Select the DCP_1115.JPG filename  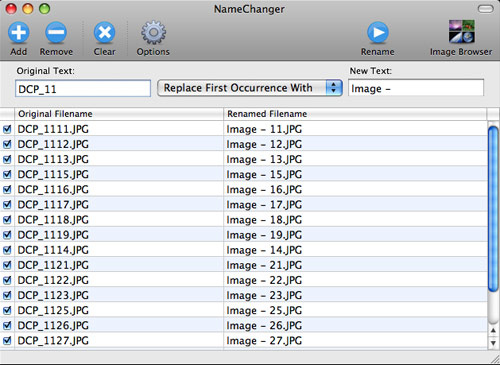[53, 174]
